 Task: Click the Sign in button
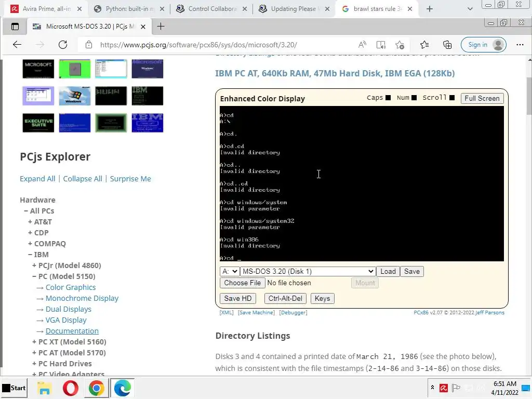[484, 45]
